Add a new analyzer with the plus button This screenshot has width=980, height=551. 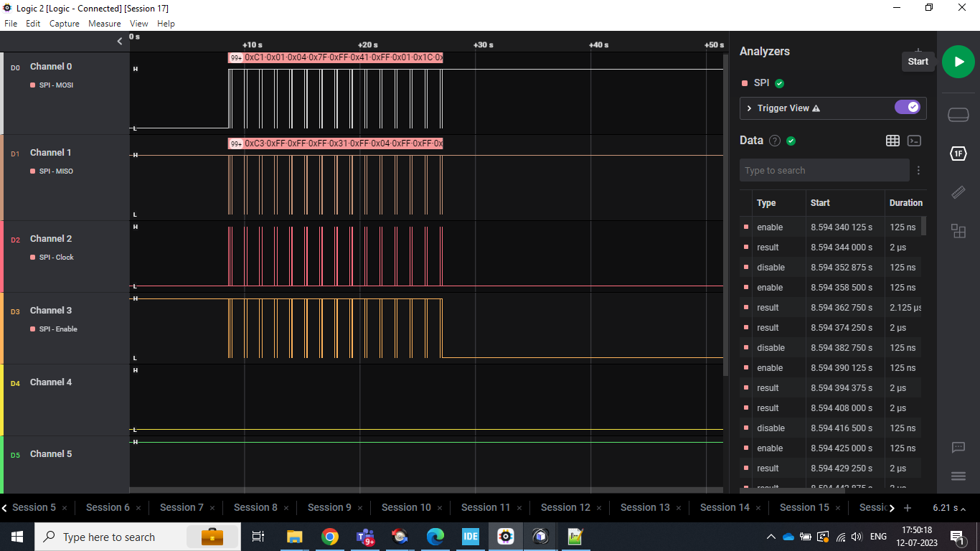click(918, 50)
